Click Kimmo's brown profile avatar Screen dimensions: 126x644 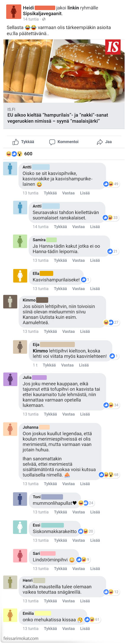(10, 302)
